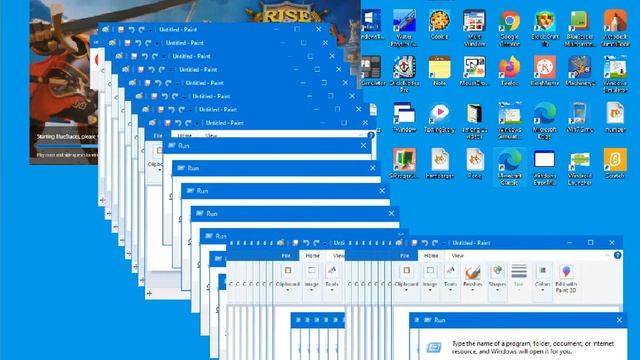Open Multi Window desktop shortcut
Image resolution: width=640 pixels, height=360 pixels.
click(474, 28)
